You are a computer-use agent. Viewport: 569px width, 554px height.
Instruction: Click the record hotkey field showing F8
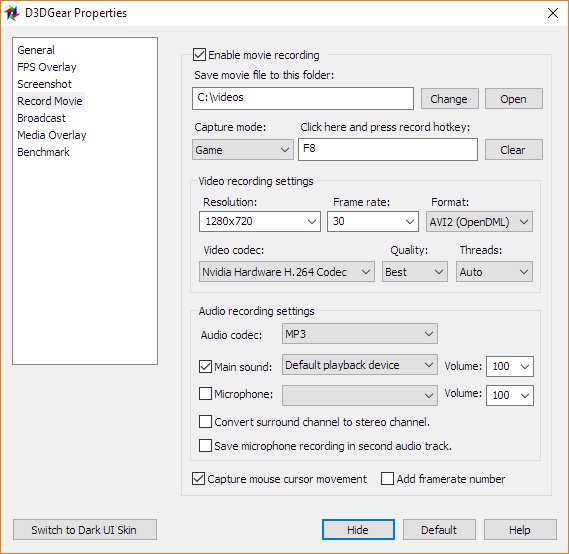388,149
